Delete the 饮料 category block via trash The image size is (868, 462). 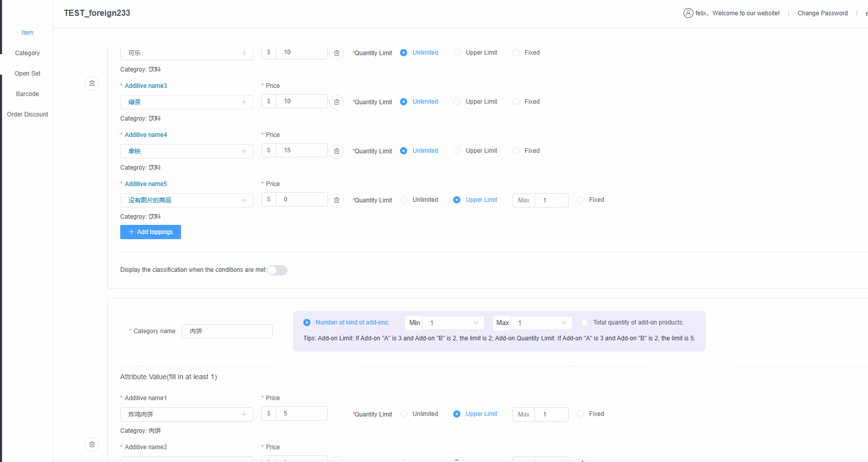tap(92, 83)
